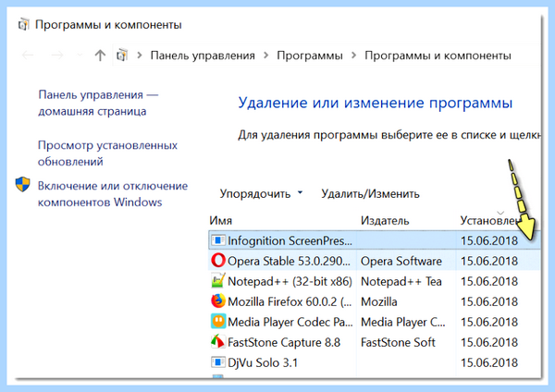Sort by the Имя column header
Screen dimensions: 555x392
coord(220,220)
